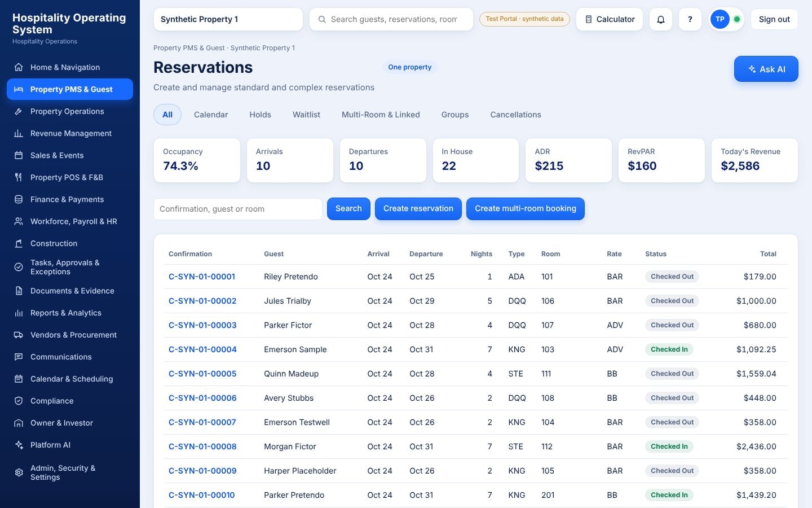Click the Reports & Analytics bars icon
The image size is (812, 508).
click(19, 313)
